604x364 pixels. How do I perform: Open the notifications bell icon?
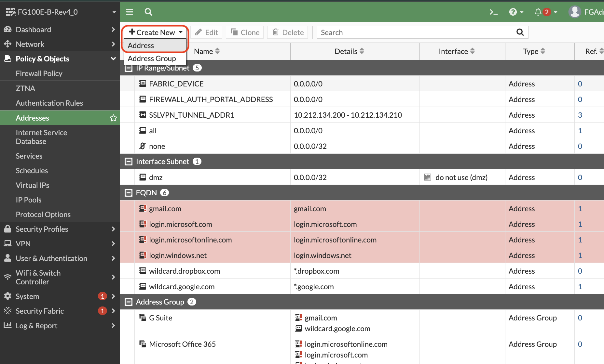[538, 12]
